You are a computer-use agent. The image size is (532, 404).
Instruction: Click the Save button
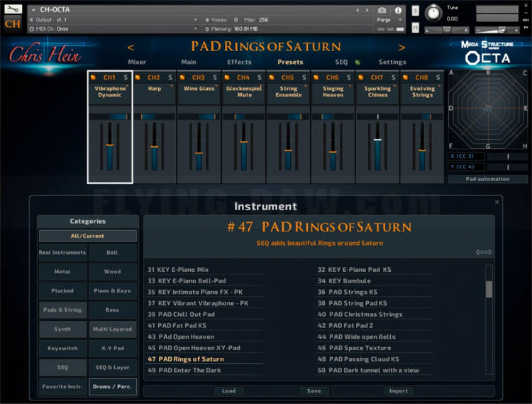pyautogui.click(x=314, y=391)
